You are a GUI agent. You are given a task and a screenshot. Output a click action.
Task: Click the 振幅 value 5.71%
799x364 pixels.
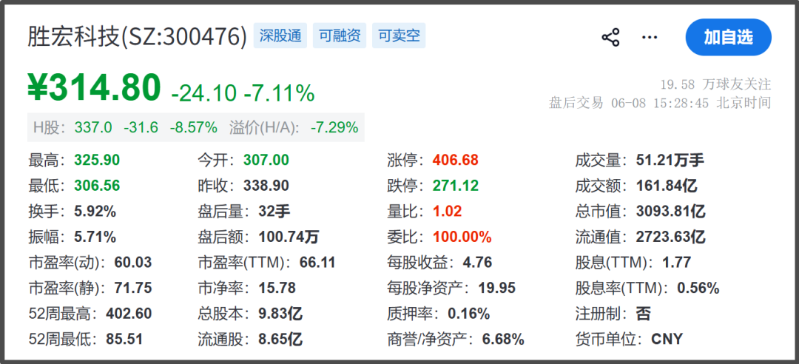[95, 237]
